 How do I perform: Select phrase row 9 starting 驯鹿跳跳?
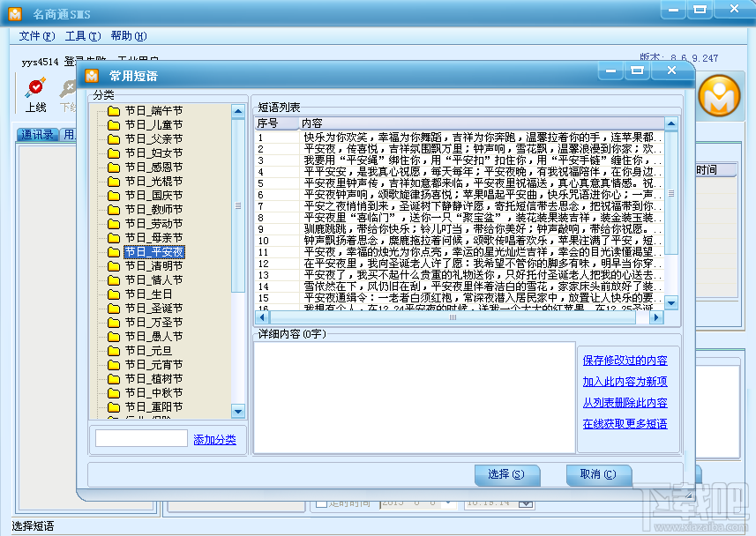pyautogui.click(x=460, y=229)
